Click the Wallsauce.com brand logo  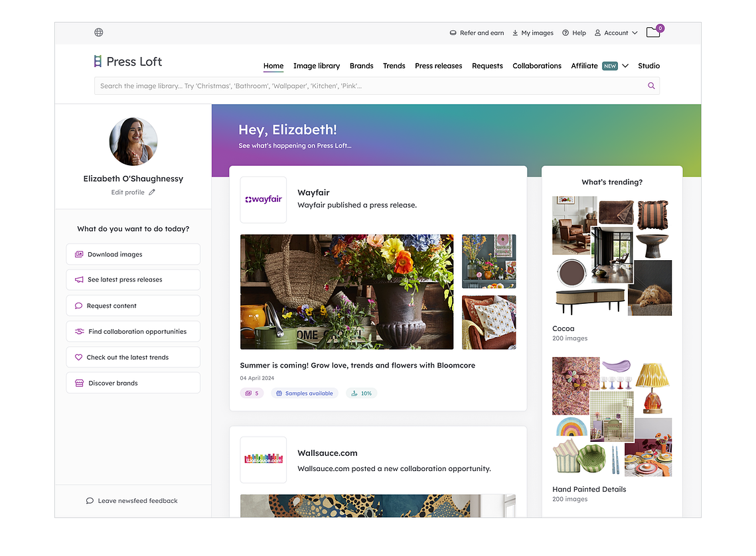coord(264,460)
